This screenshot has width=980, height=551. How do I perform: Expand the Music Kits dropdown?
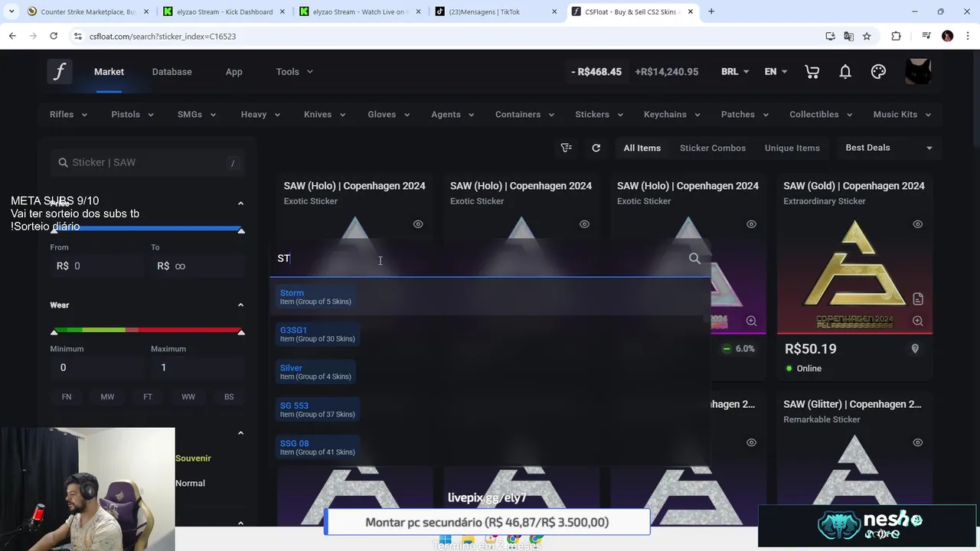coord(902,114)
